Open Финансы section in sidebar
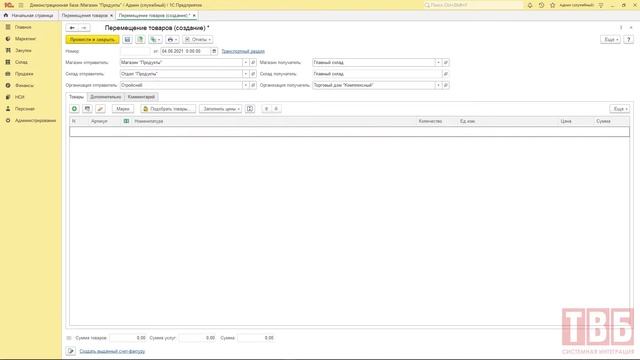Image resolution: width=640 pixels, height=360 pixels. click(x=24, y=86)
